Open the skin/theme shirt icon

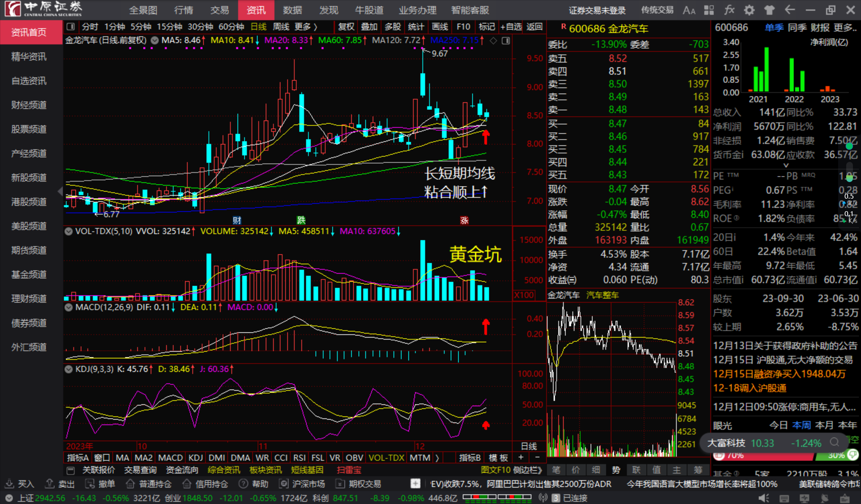coord(770,10)
